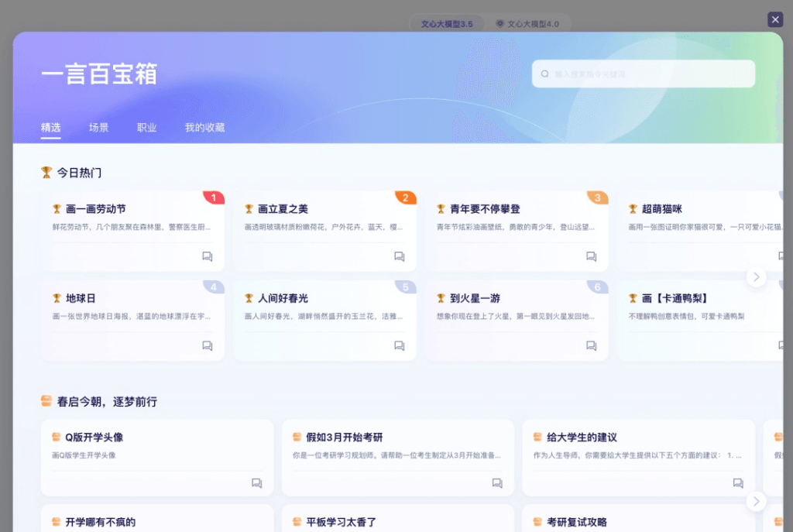The image size is (793, 532).
Task: Click chat icon on 画立夏之美 card
Action: [399, 256]
